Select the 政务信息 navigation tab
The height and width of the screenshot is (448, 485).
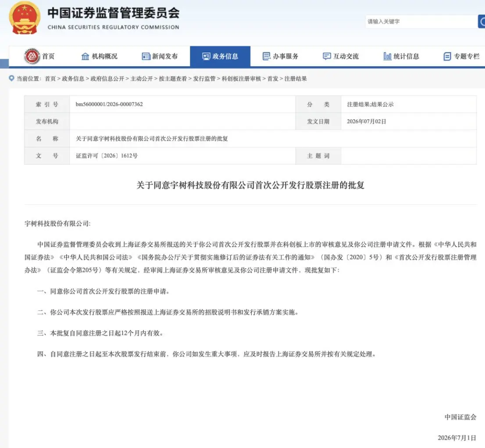pos(220,56)
